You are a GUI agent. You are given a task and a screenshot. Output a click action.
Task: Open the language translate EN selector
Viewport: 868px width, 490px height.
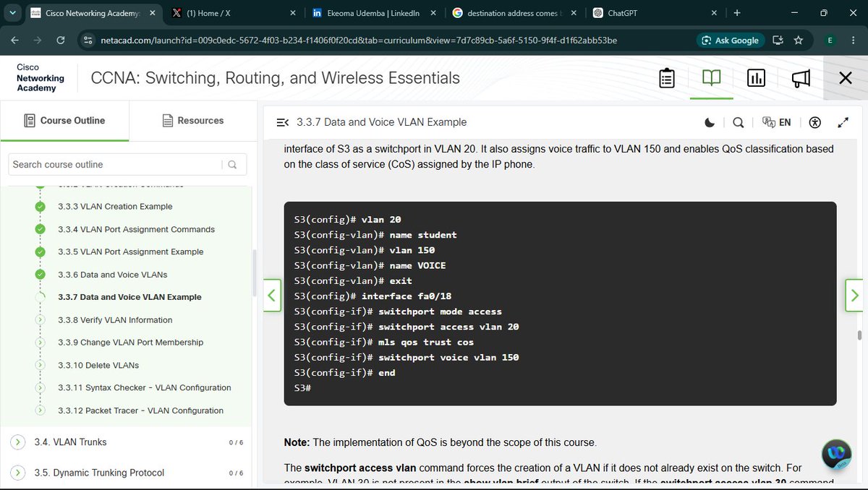(777, 123)
